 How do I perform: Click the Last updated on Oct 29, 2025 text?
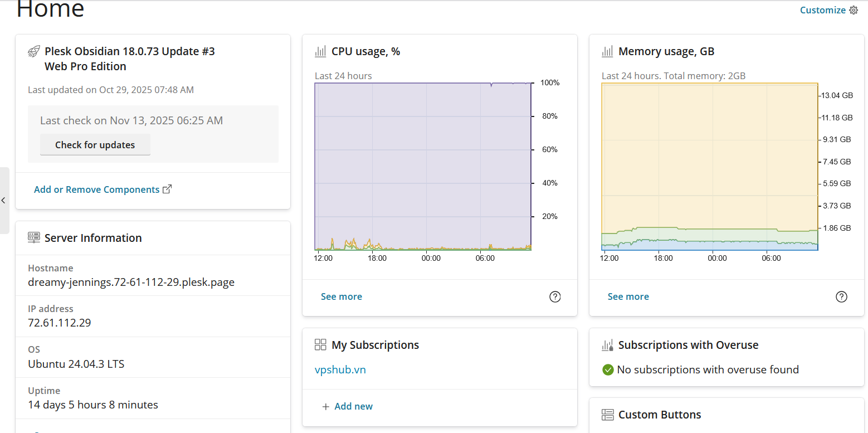click(x=111, y=90)
